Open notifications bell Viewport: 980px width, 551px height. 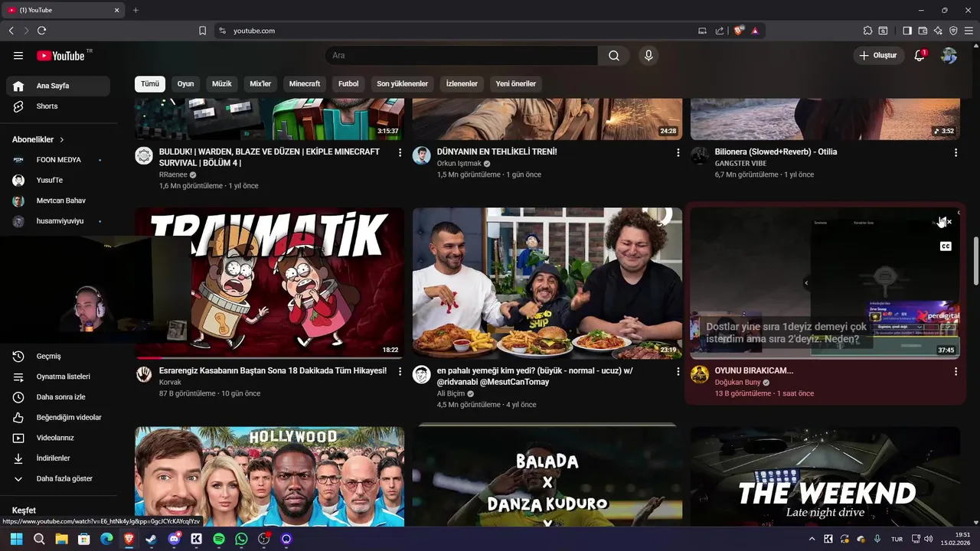920,56
